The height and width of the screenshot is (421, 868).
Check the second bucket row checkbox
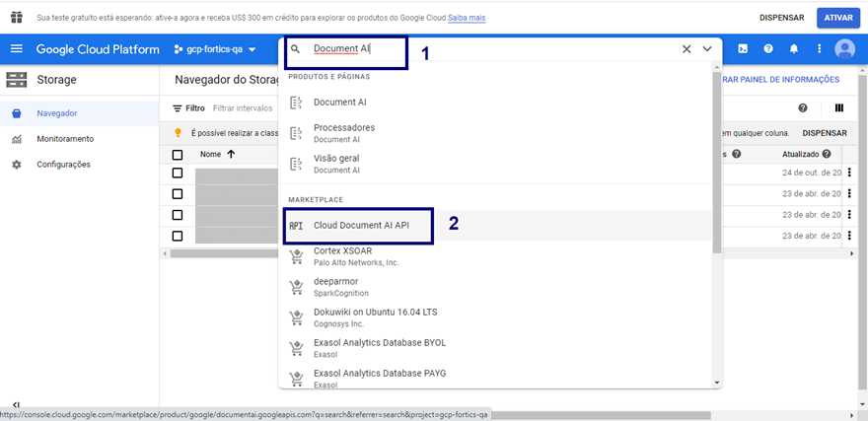click(178, 194)
